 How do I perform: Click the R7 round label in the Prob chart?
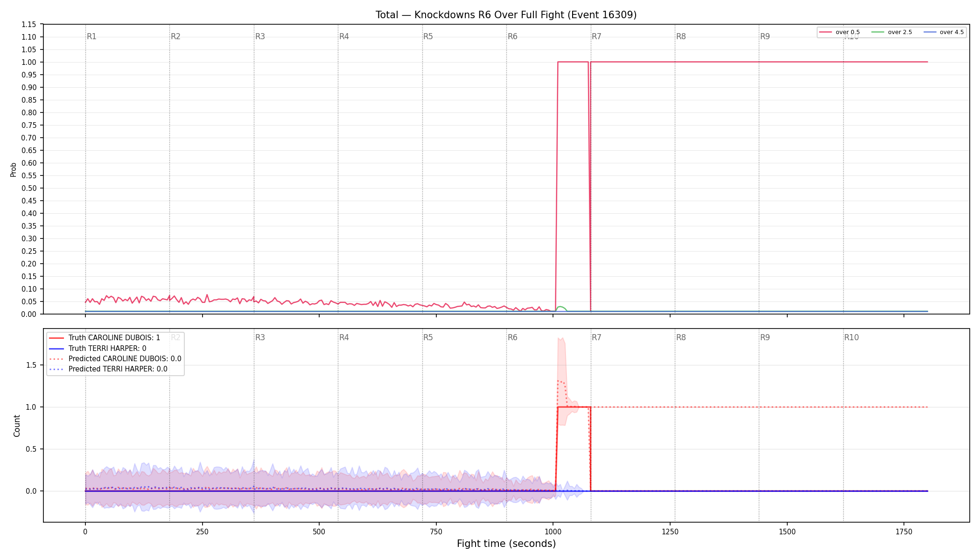coord(597,36)
